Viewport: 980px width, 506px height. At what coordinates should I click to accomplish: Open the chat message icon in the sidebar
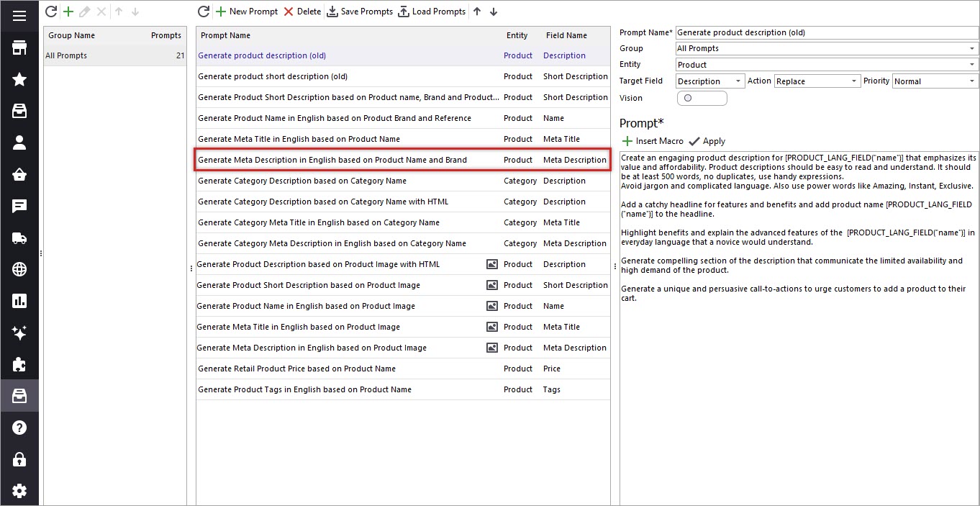point(19,206)
